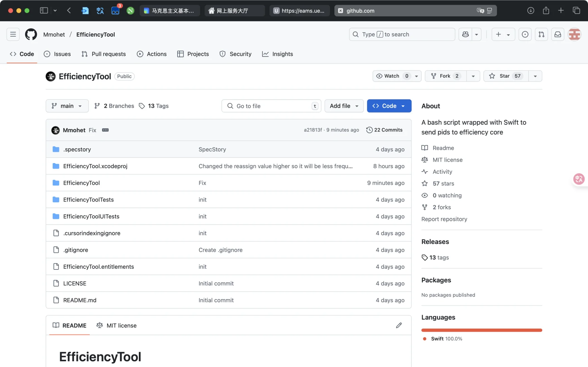The height and width of the screenshot is (367, 588).
Task: Open commit hash a21813f
Action: [x=313, y=130]
